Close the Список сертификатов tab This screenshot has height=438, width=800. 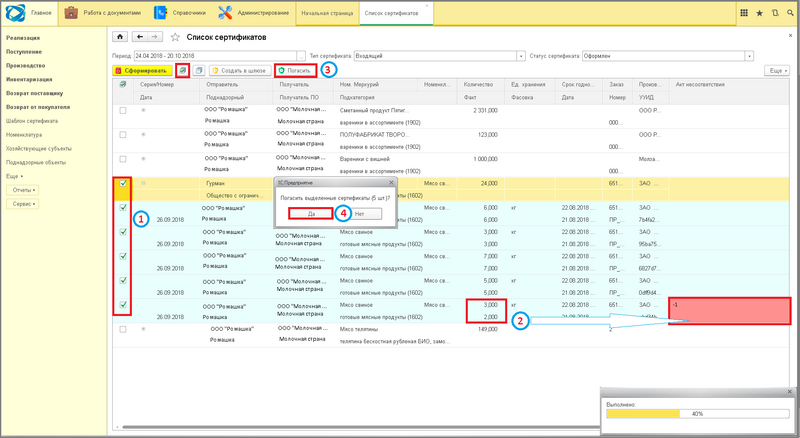coord(427,6)
